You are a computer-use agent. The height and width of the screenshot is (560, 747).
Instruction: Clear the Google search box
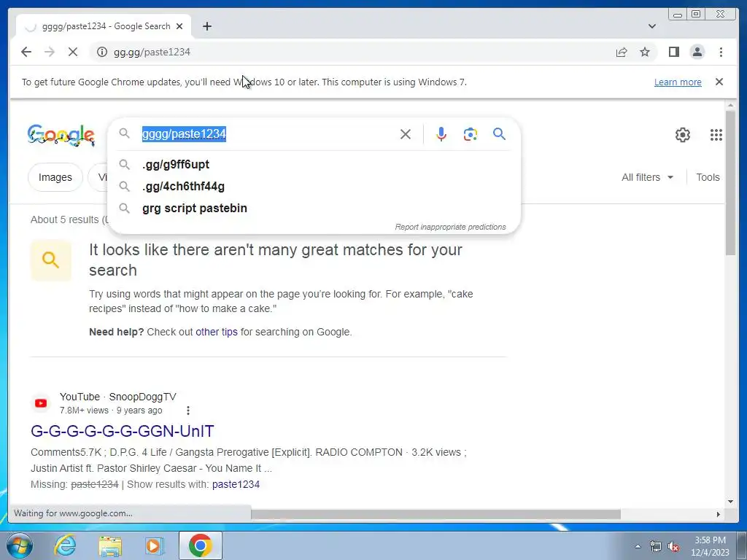[406, 134]
